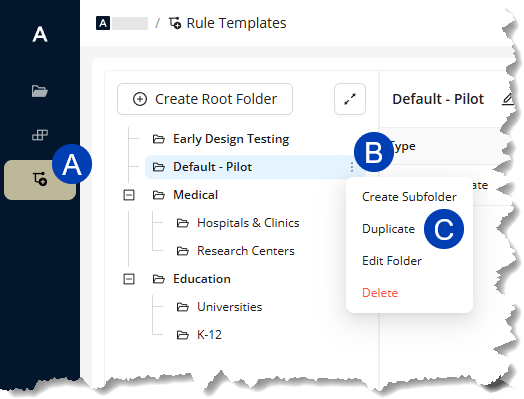524x399 pixels.
Task: Click the Hospitals & Clinics folder icon
Action: pos(182,223)
